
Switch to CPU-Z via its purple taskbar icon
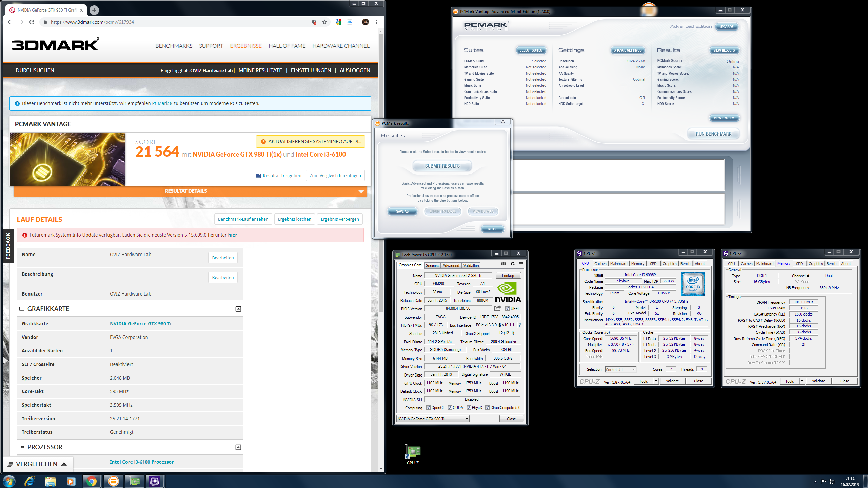[x=155, y=481]
